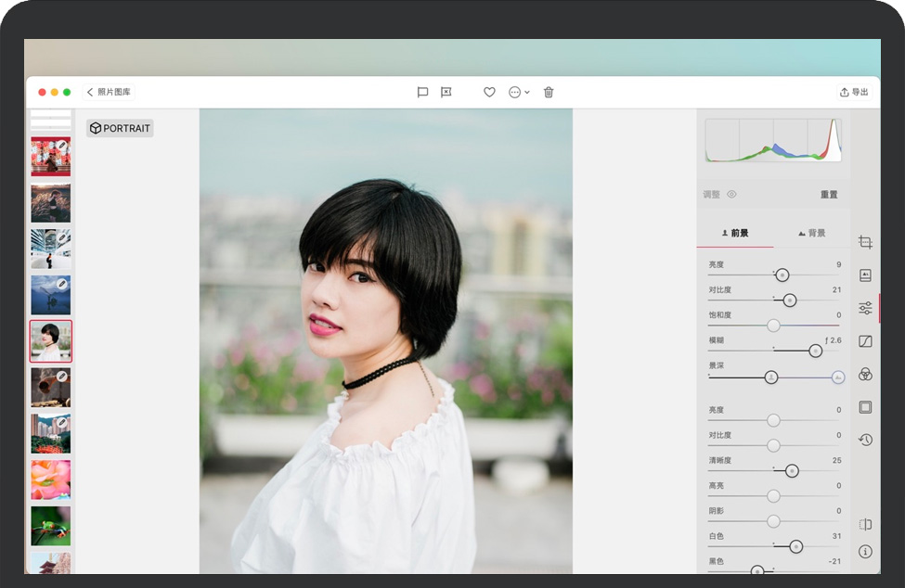The height and width of the screenshot is (588, 905).
Task: Toggle favorite with the heart icon
Action: coord(489,92)
